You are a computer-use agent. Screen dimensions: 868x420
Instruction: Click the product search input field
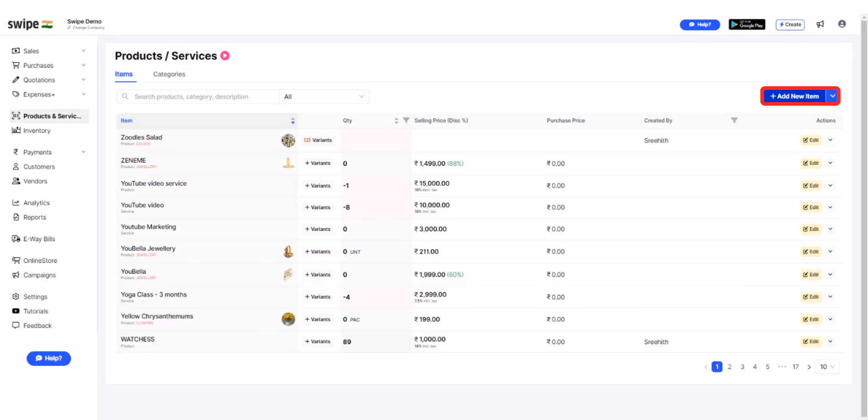198,97
